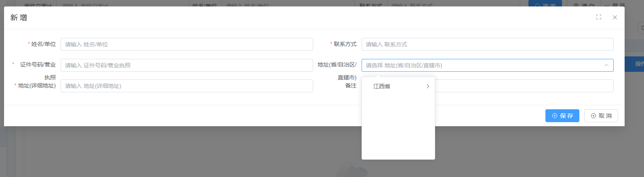Click the blue 搜索 button behind the dialog

545,4
